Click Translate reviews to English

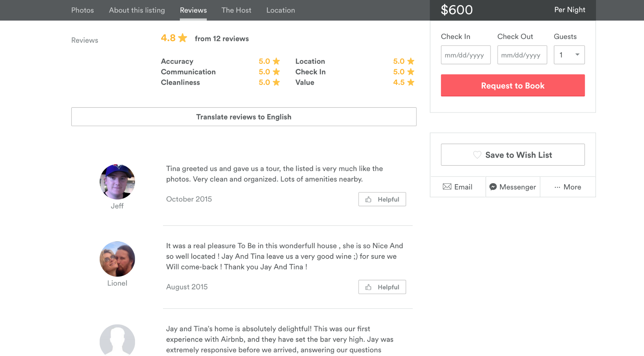point(244,117)
